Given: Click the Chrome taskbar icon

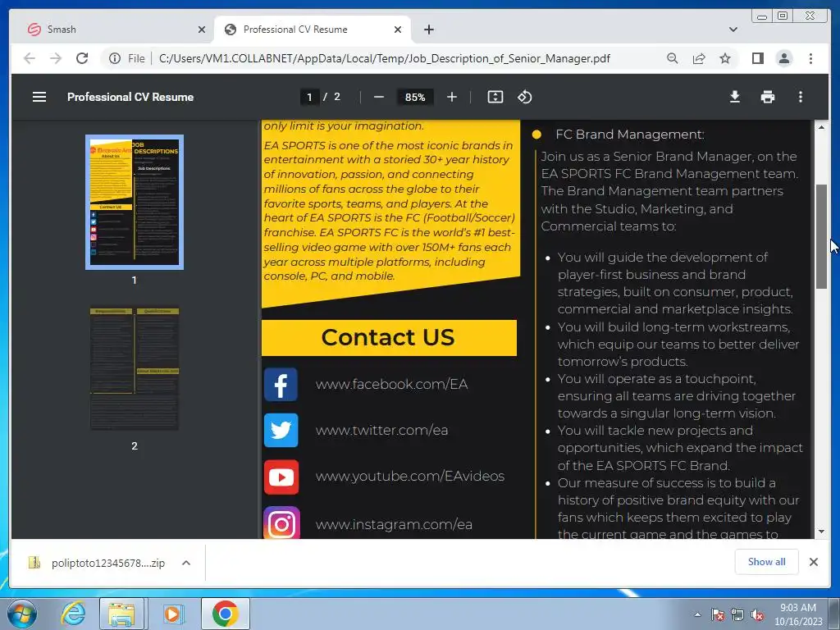Looking at the screenshot, I should (x=225, y=614).
